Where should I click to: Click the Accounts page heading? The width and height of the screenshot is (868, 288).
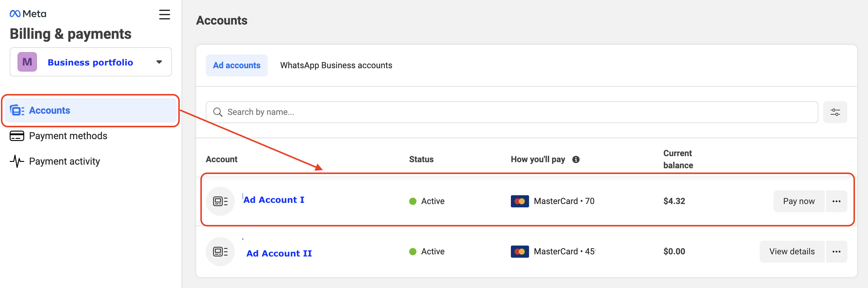click(x=222, y=21)
